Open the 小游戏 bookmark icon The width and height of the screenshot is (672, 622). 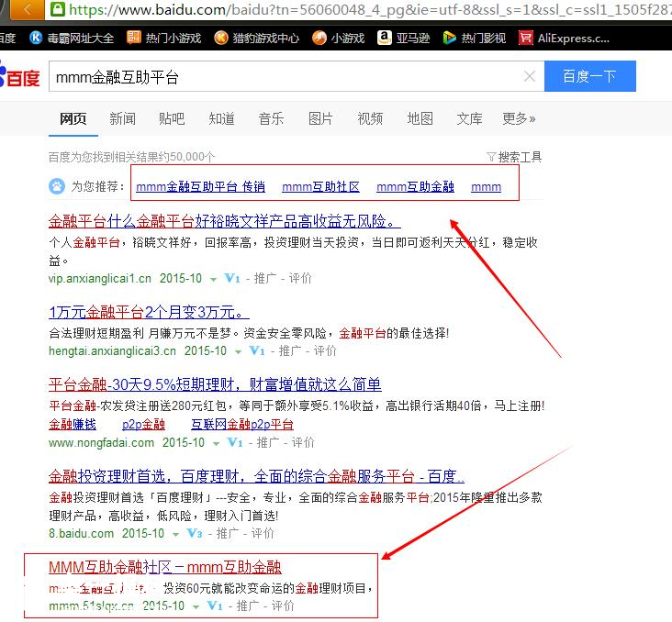click(319, 39)
